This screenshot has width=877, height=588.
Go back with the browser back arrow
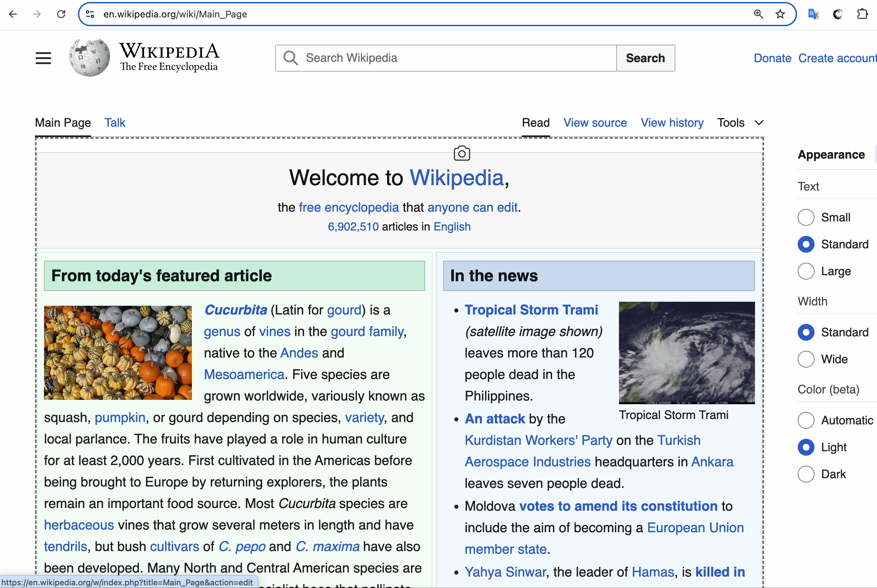click(13, 14)
